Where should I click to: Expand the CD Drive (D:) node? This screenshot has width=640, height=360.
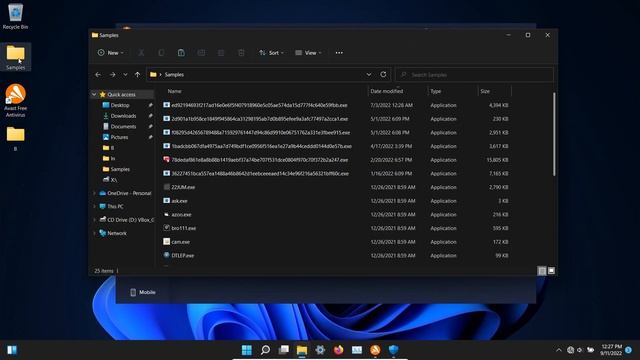coord(94,220)
